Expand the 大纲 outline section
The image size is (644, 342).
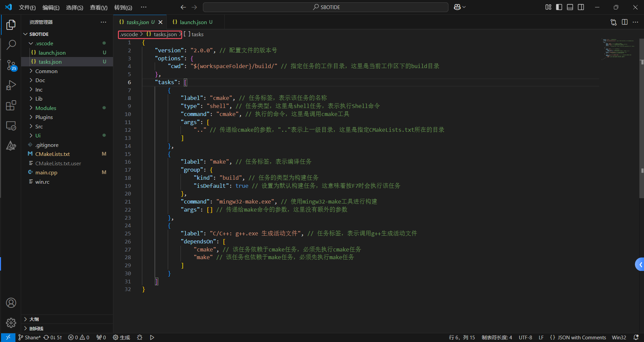(67, 319)
